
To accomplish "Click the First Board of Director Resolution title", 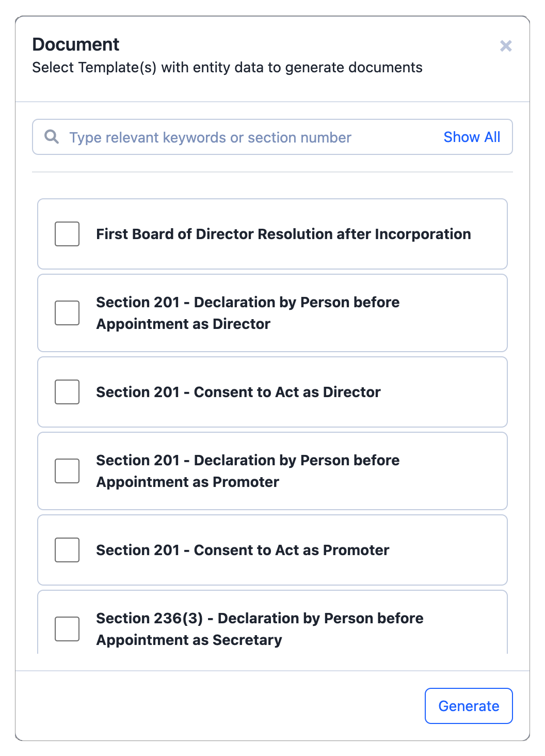I will click(x=283, y=234).
